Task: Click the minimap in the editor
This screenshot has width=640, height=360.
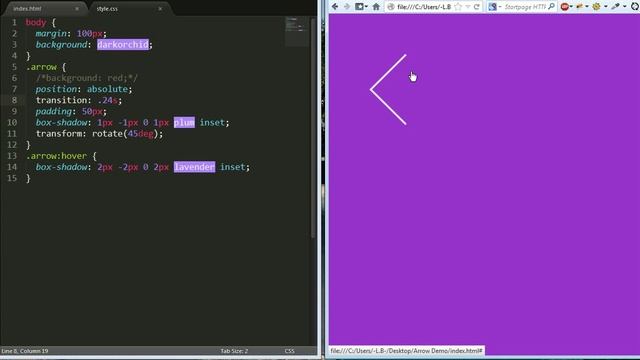Action: (297, 31)
